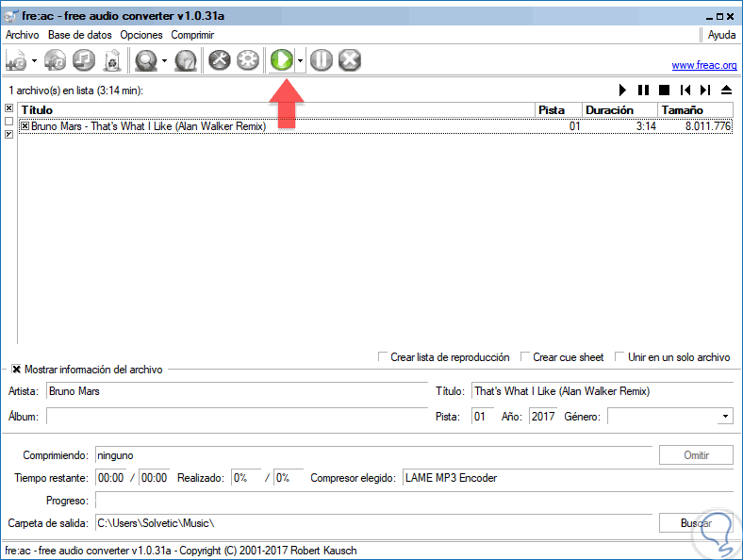Click the CDDB database query icon
This screenshot has height=560, width=743.
[146, 60]
